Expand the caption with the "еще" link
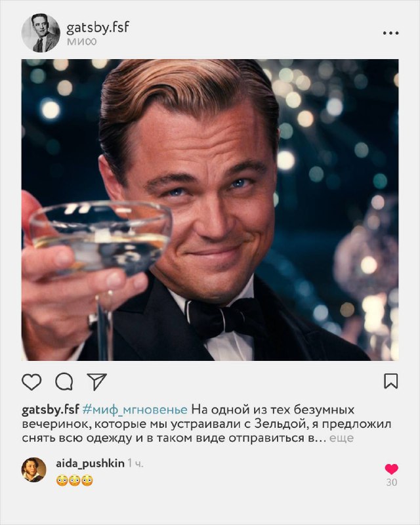420x525 pixels. pos(341,438)
